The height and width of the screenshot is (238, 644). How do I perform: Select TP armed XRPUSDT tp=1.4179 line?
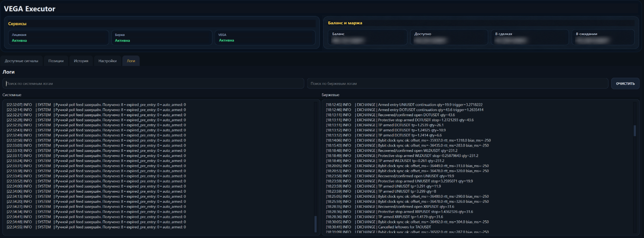[x=384, y=217]
